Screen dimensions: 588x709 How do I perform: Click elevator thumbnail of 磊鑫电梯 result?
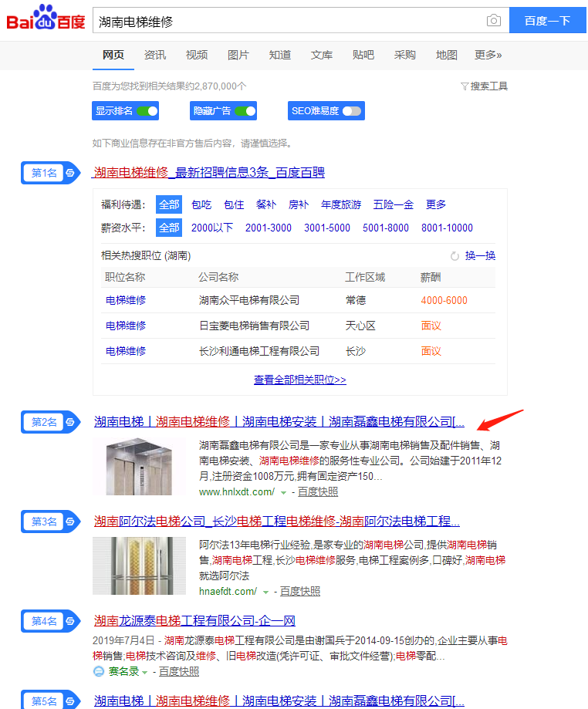140,466
